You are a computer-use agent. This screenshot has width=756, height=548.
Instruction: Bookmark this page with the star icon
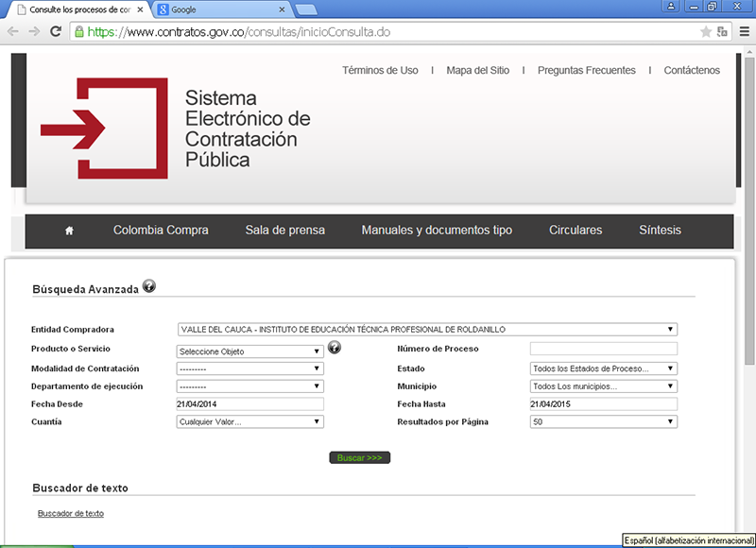[x=705, y=31]
